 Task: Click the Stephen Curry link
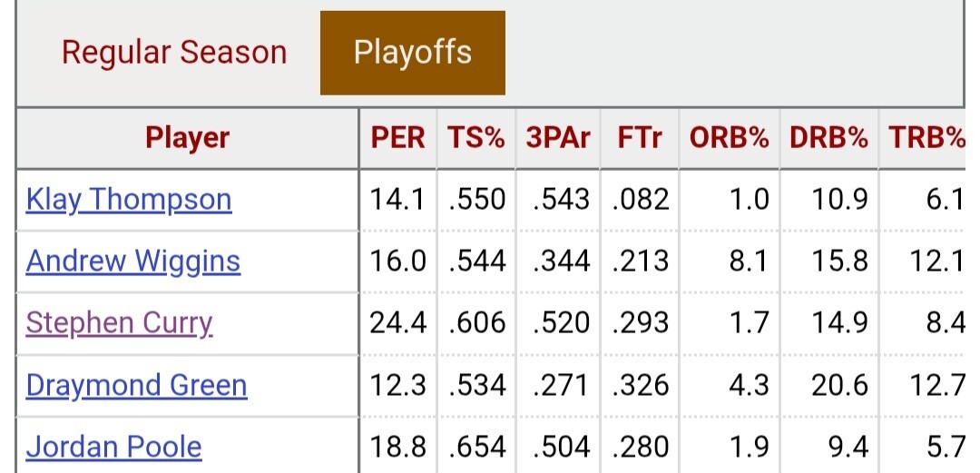tap(119, 323)
